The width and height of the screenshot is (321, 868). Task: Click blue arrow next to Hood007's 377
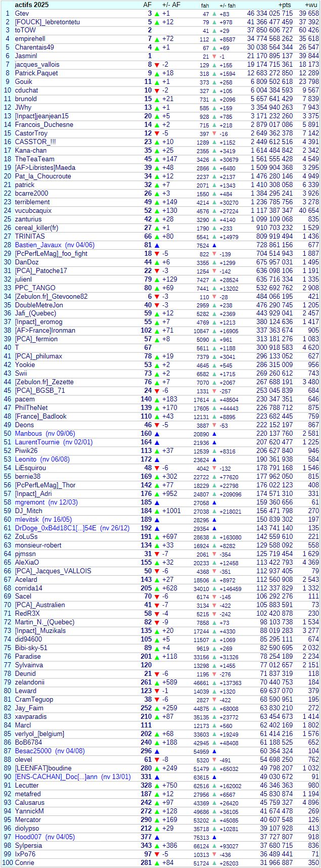tap(157, 837)
